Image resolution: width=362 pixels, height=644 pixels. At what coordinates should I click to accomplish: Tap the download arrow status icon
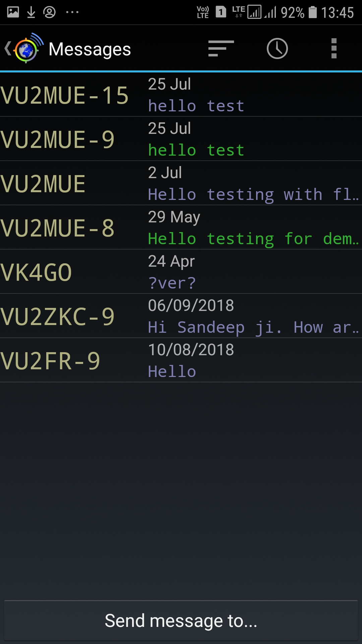(31, 12)
